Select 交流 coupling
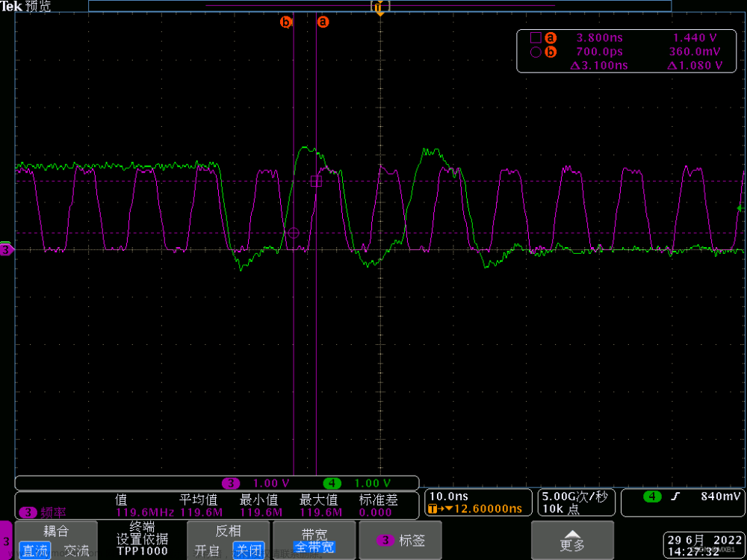Screen dimensions: 747x560 pos(76,550)
